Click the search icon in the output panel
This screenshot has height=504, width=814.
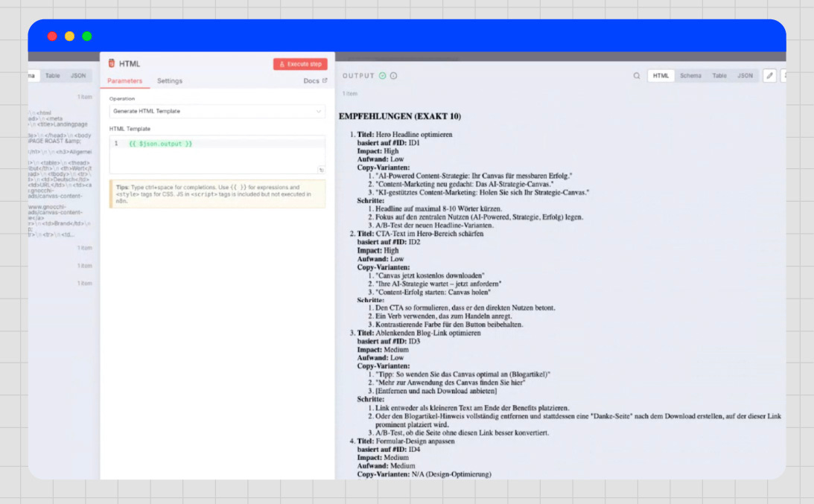(x=637, y=75)
